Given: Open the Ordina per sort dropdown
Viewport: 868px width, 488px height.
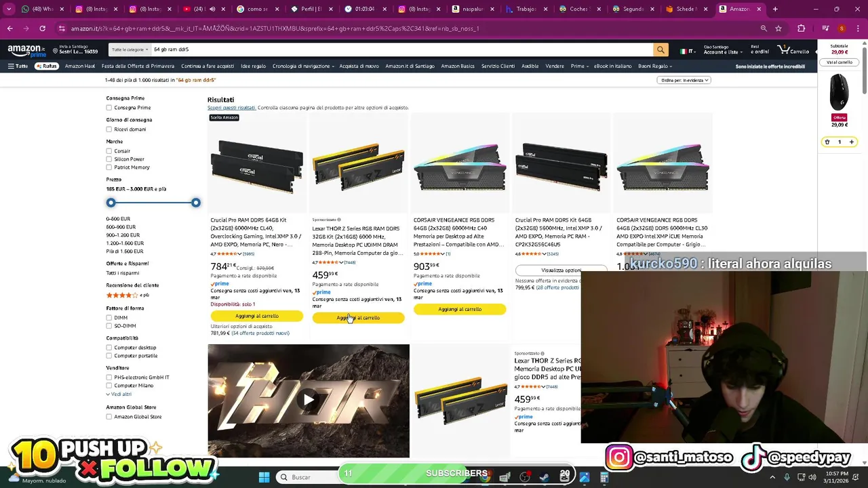Looking at the screenshot, I should pyautogui.click(x=684, y=80).
